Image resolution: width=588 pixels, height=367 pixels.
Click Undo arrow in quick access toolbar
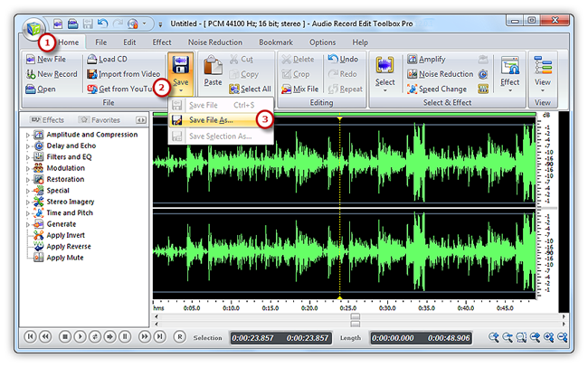(102, 24)
